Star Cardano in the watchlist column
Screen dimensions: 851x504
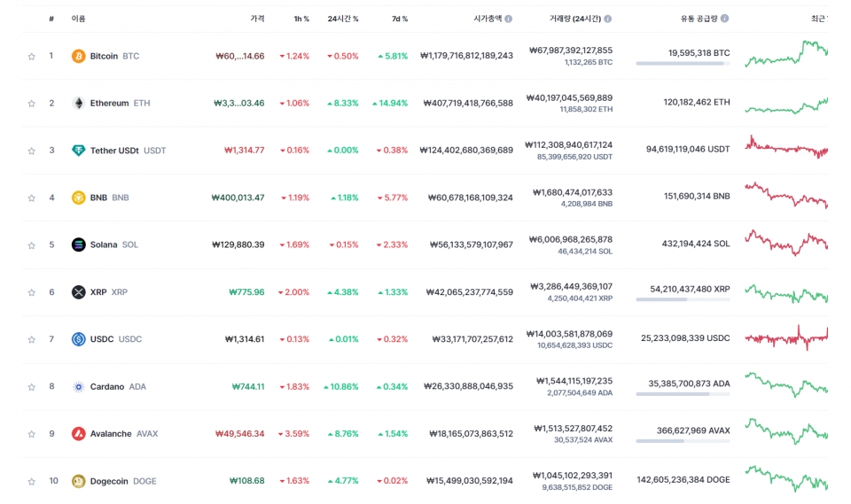(x=32, y=387)
